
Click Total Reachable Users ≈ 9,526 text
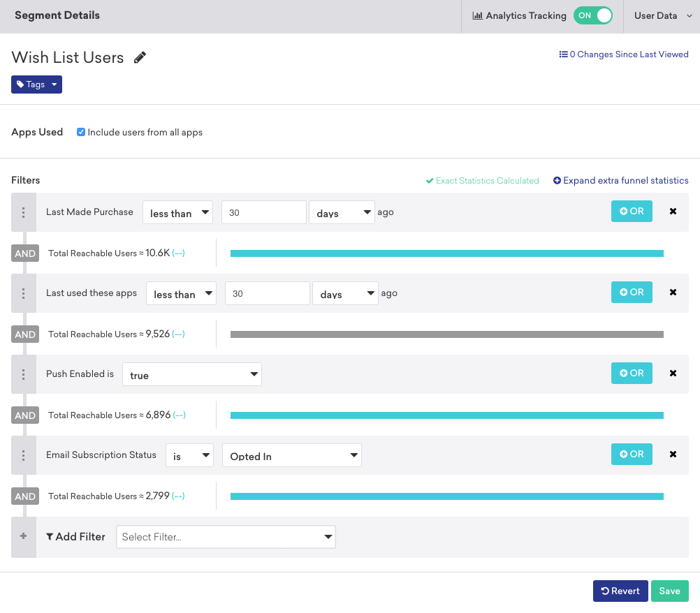(109, 334)
